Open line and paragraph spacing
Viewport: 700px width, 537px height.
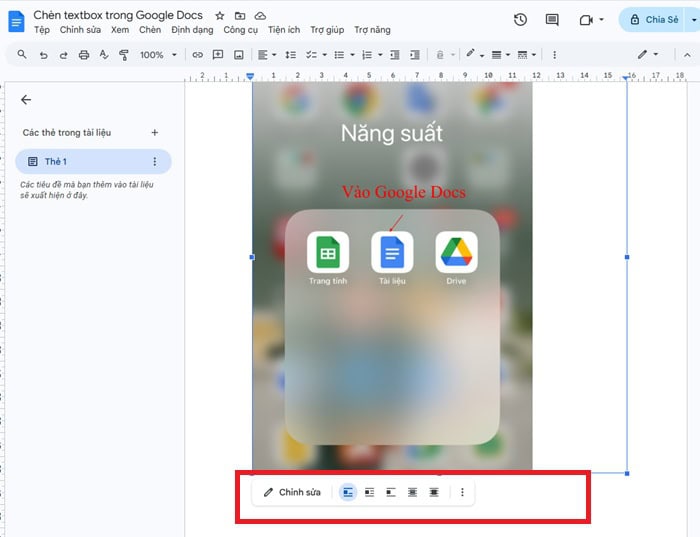point(291,55)
